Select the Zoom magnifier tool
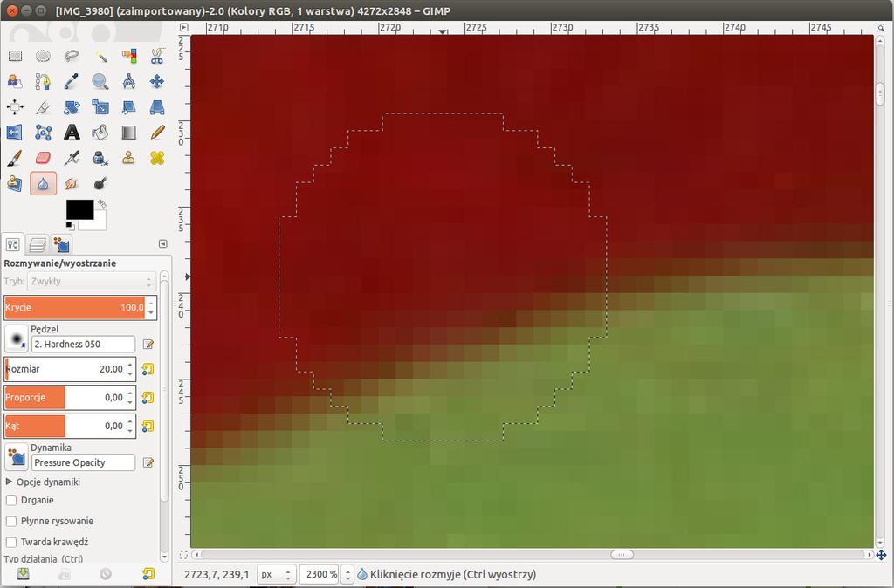Screen dimensions: 894x588 pos(100,81)
